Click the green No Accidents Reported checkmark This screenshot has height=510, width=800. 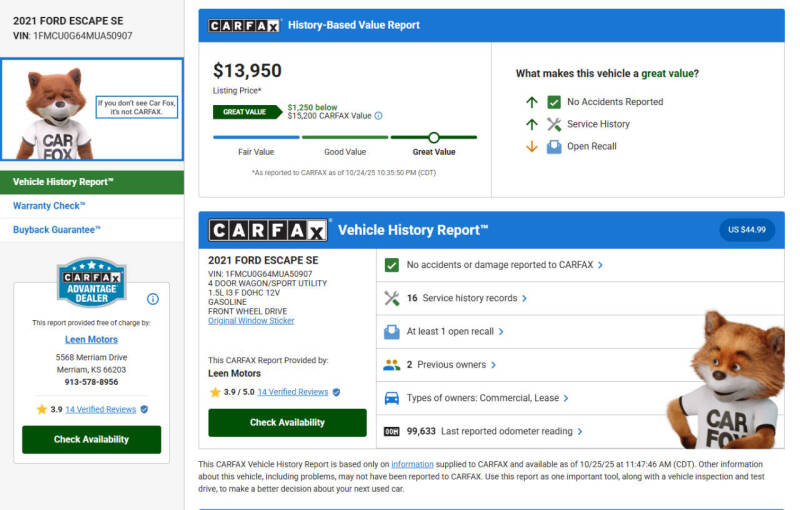pos(554,102)
